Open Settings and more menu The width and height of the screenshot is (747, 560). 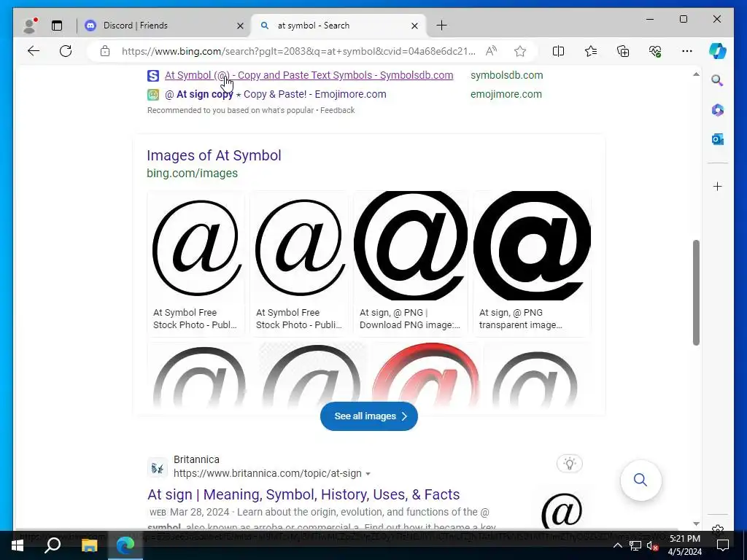point(687,51)
